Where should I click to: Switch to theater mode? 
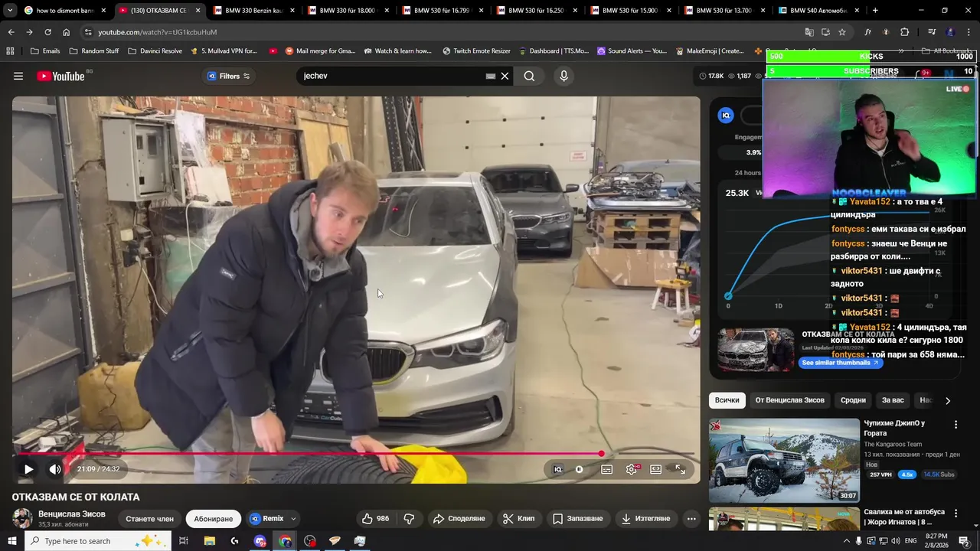point(656,469)
